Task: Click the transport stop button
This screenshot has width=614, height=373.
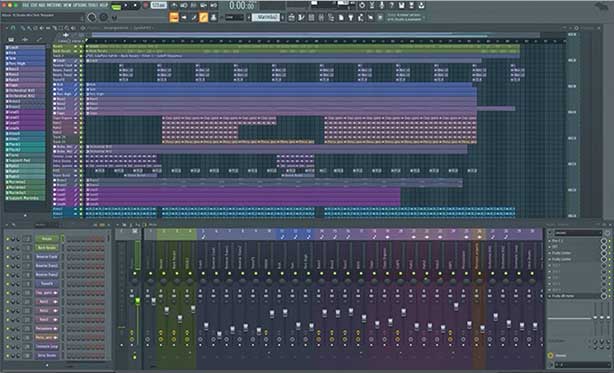Action: (136, 6)
